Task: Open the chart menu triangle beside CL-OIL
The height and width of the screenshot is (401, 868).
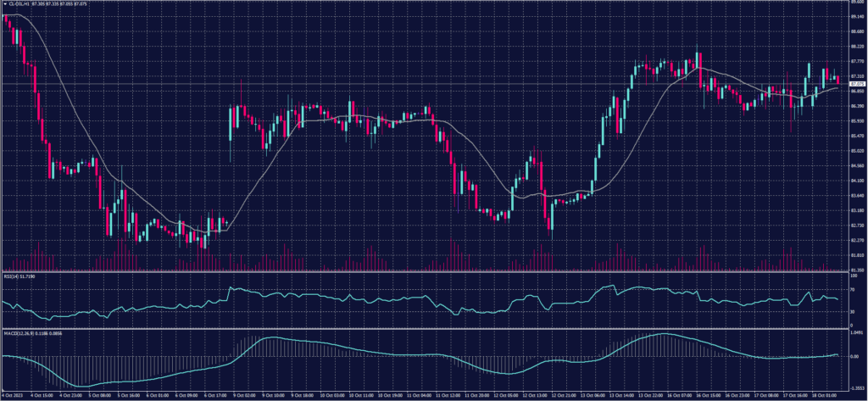Action: 3,3
